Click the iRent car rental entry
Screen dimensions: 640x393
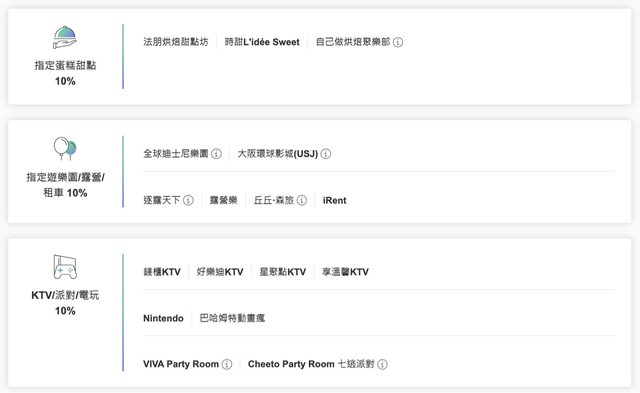(x=334, y=200)
